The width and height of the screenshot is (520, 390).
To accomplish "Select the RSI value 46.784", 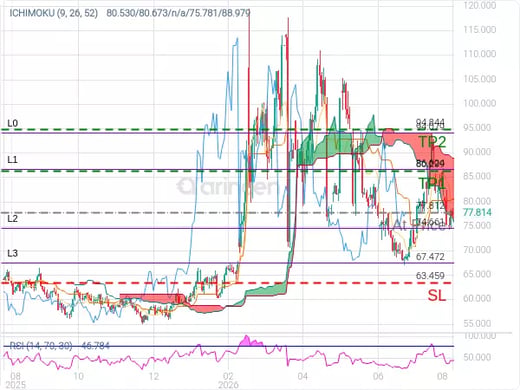I will pos(95,346).
